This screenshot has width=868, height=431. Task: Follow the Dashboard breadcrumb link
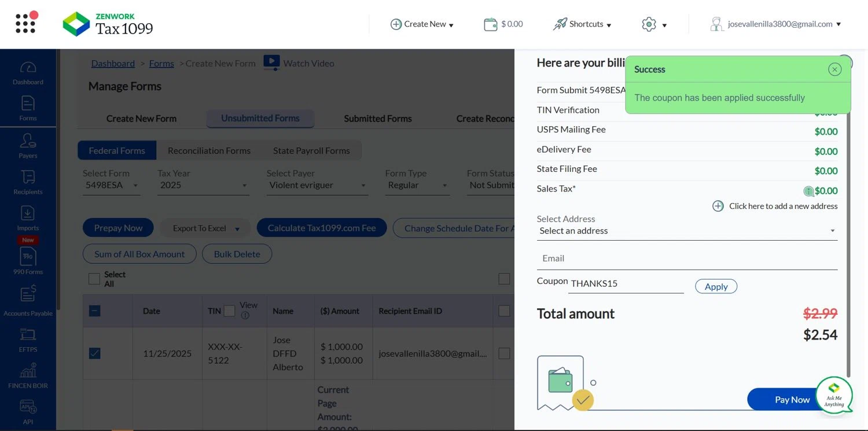click(x=113, y=63)
